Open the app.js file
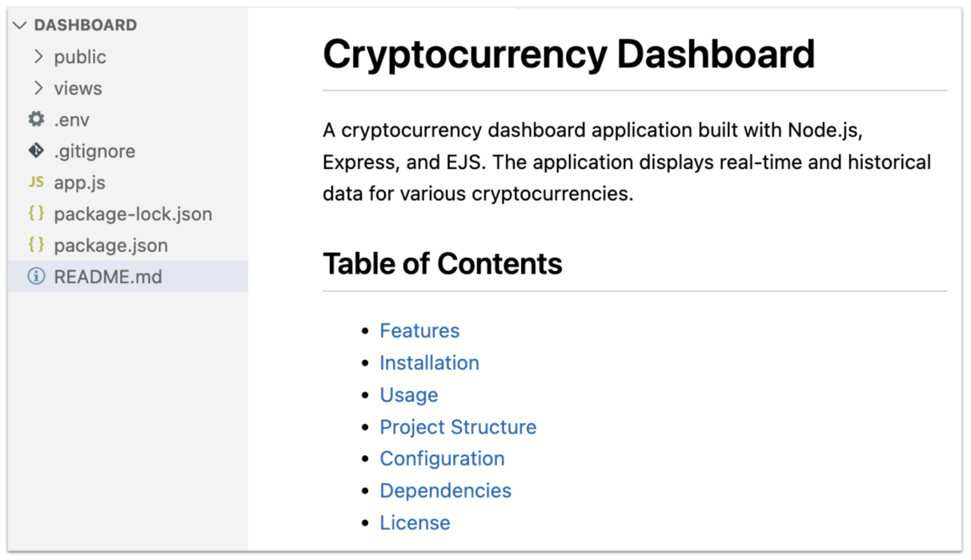The image size is (971, 560). tap(79, 182)
